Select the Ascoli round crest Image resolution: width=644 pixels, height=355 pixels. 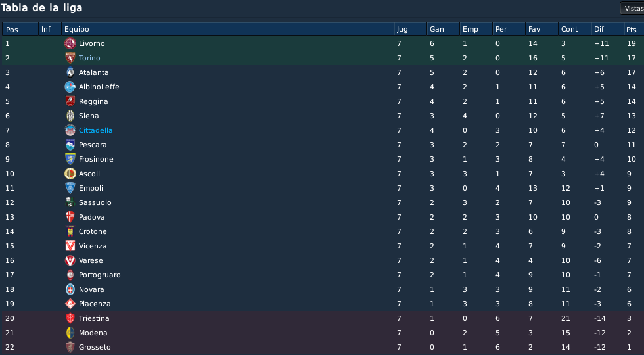[x=70, y=174]
